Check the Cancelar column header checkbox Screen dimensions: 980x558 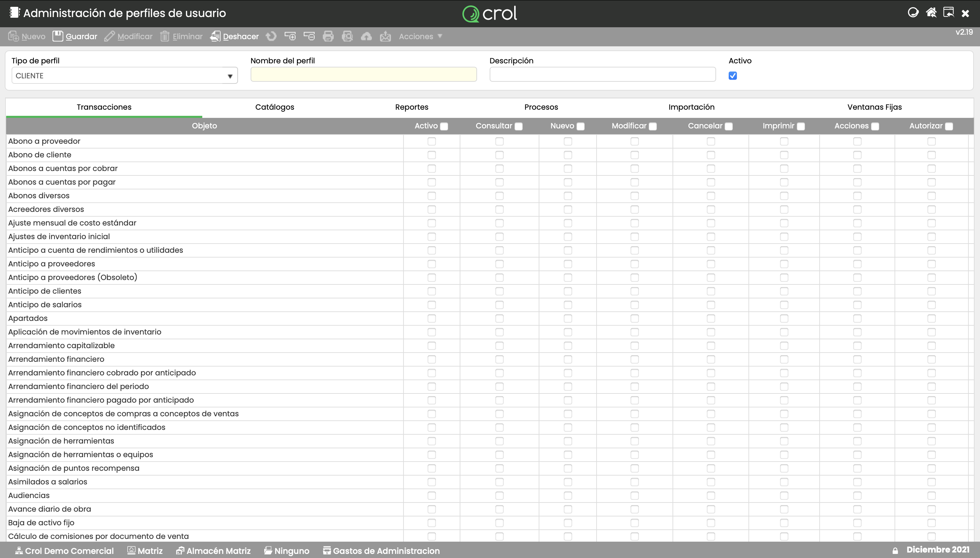[729, 126]
